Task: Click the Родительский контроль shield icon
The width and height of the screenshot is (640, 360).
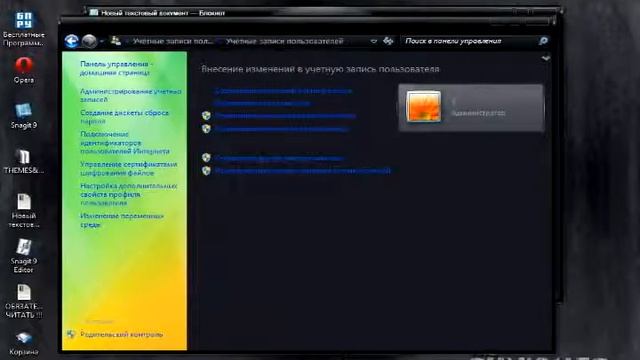Action: pyautogui.click(x=71, y=334)
